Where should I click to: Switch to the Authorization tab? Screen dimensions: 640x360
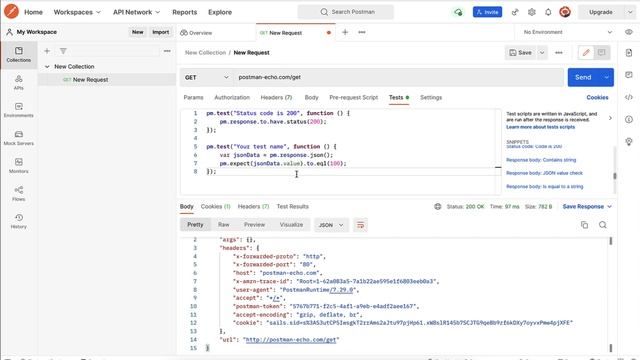(232, 98)
